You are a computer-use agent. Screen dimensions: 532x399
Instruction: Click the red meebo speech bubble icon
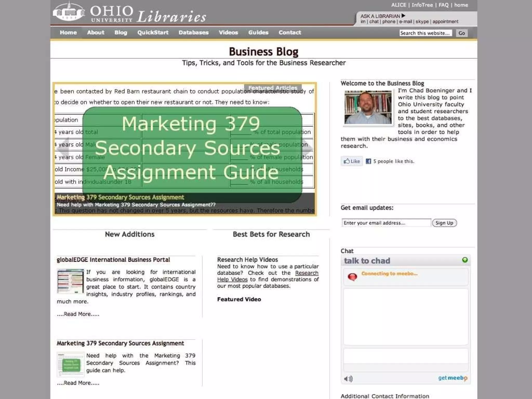352,277
